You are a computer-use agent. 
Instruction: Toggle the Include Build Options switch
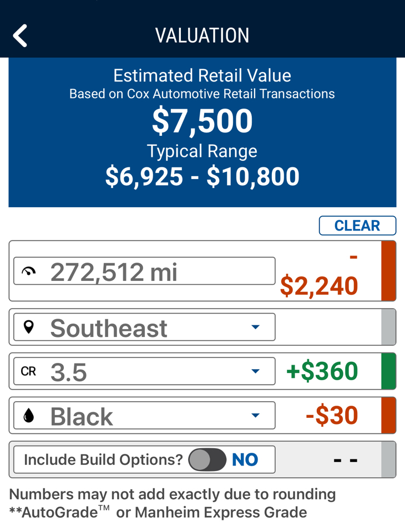207,459
